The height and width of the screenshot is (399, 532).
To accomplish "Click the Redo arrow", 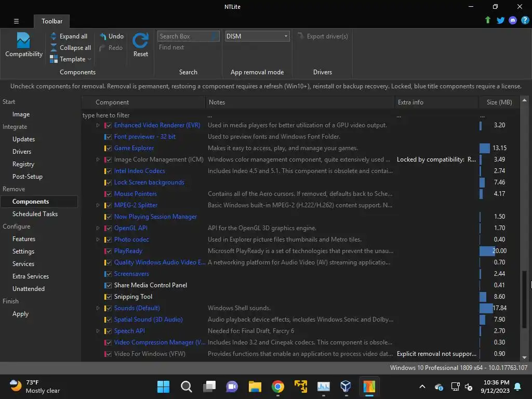I will click(102, 48).
